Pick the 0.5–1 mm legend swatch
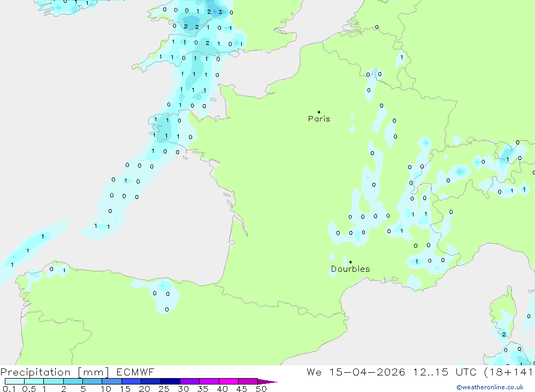Screen dimensions: 535x392 (34, 381)
